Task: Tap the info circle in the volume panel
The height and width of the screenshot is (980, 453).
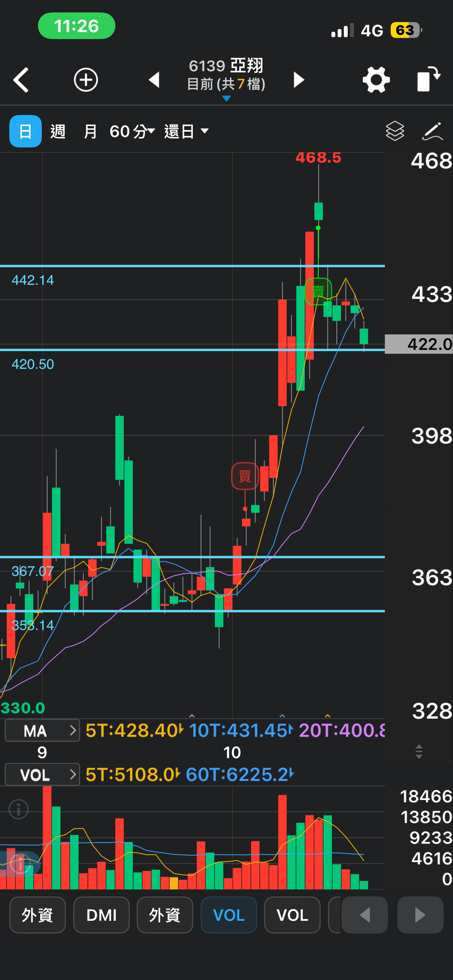Action: coord(19,809)
